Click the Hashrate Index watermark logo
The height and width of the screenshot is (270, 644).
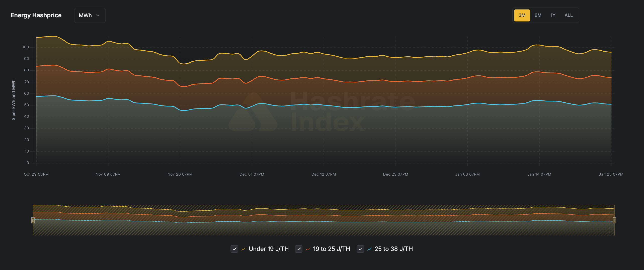[253, 112]
